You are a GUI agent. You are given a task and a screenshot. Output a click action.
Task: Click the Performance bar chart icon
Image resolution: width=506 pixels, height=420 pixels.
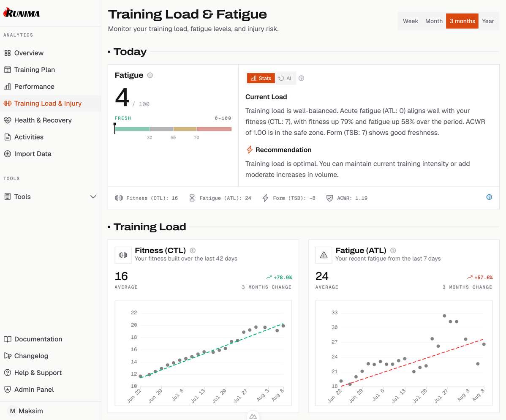click(x=8, y=87)
